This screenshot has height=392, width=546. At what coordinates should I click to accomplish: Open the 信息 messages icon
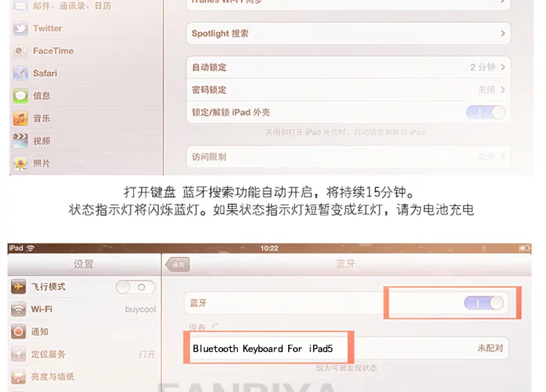click(21, 96)
